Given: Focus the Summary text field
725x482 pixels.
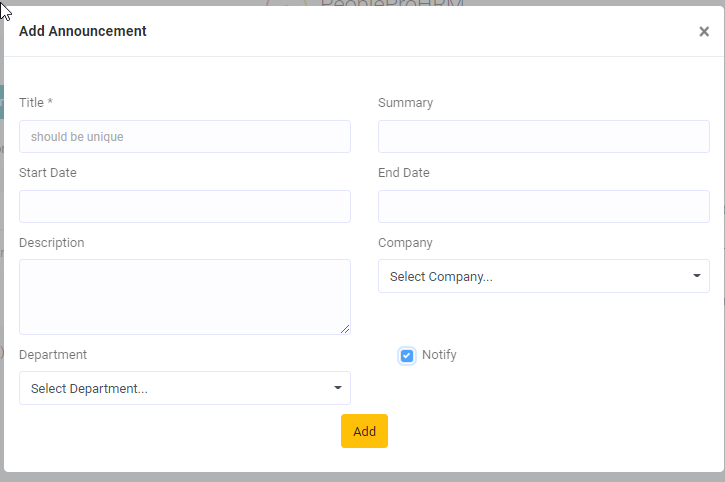Looking at the screenshot, I should pyautogui.click(x=543, y=137).
